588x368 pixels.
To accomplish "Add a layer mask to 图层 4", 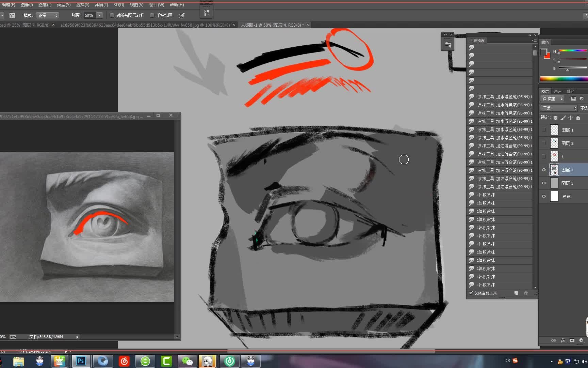I will pos(572,340).
